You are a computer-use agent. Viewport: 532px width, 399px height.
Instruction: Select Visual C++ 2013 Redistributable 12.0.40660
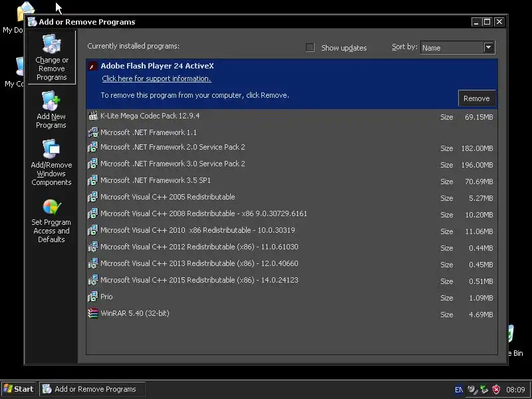click(292, 264)
